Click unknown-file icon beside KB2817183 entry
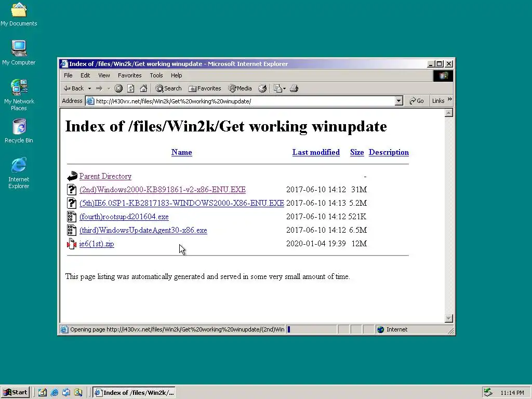532x399 pixels. 72,203
